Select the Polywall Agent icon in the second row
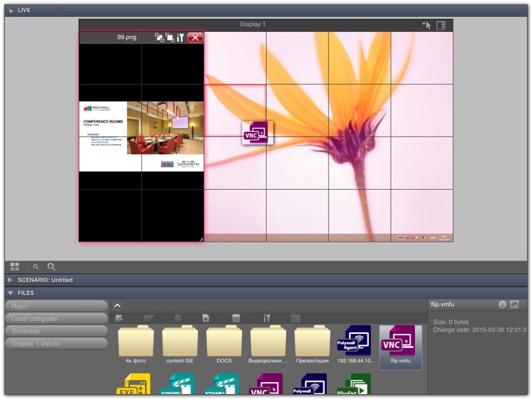Screen dimensions: 532x399 pos(309,383)
